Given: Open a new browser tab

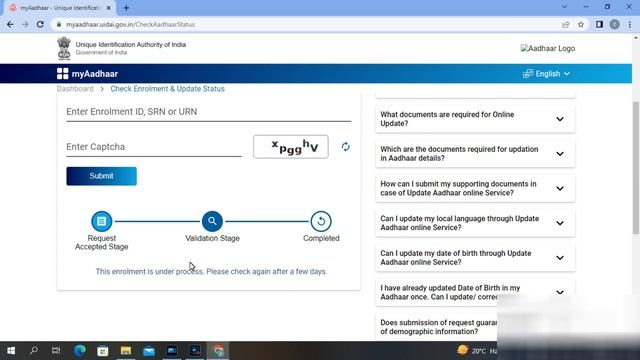Looking at the screenshot, I should click(126, 8).
